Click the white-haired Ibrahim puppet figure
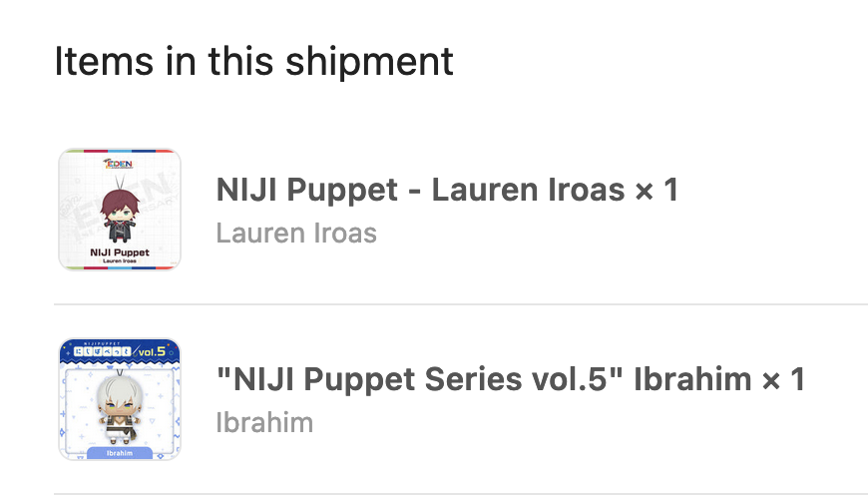 (120, 409)
